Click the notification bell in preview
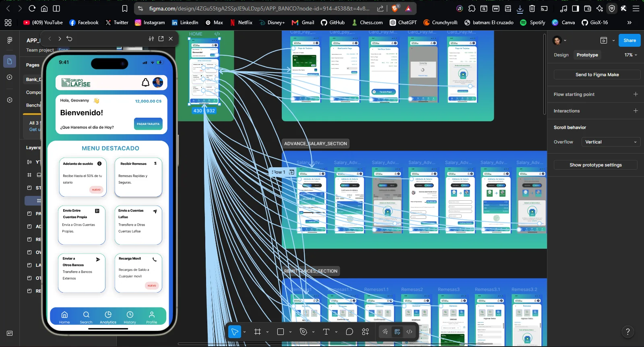Image resolution: width=644 pixels, height=347 pixels. 145,83
